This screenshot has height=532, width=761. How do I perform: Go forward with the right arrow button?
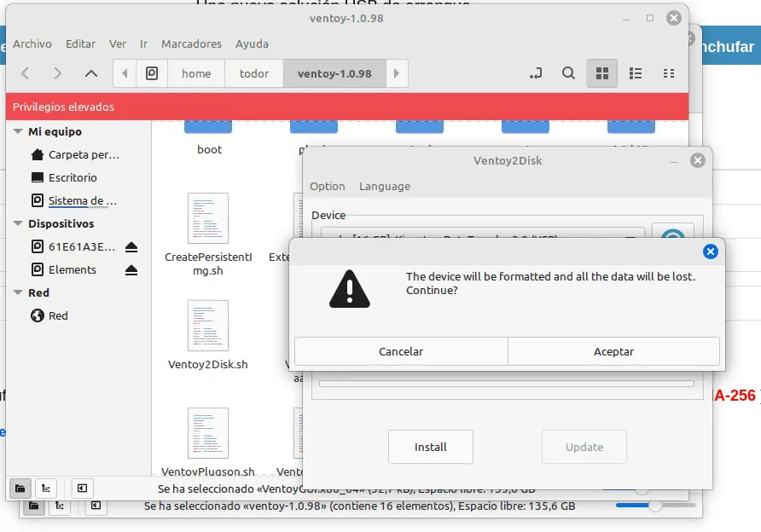[x=57, y=73]
